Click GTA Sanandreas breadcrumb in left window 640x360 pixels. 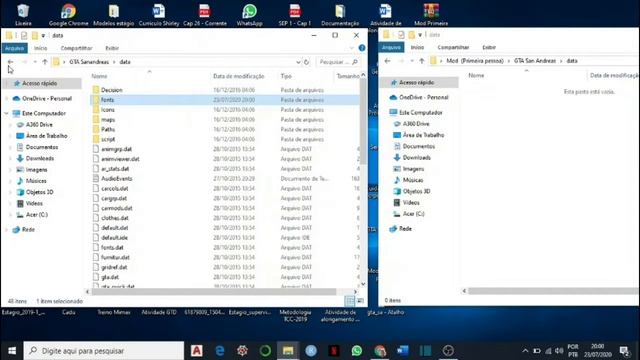[x=89, y=62]
